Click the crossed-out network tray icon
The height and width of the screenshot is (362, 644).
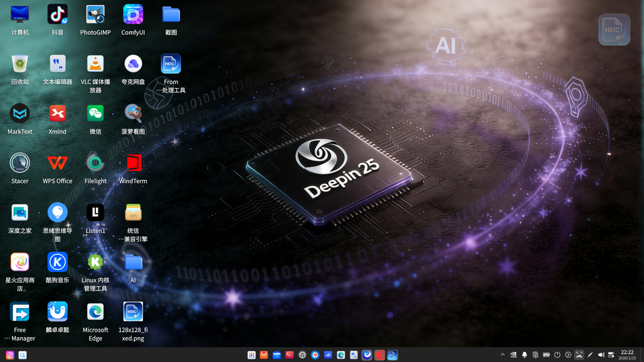pos(535,355)
